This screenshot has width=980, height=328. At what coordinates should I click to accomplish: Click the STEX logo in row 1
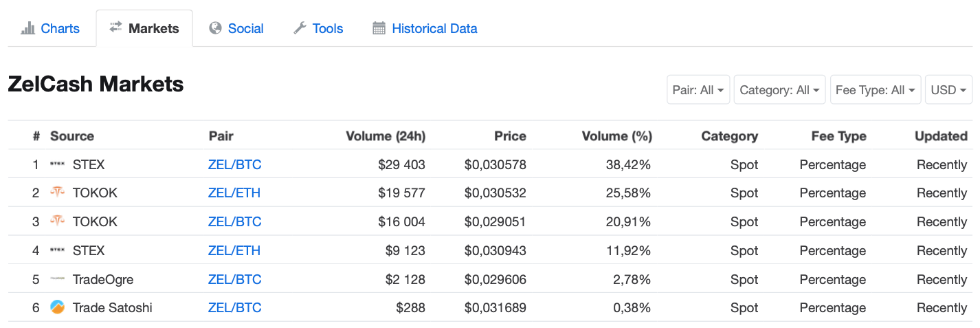click(57, 165)
